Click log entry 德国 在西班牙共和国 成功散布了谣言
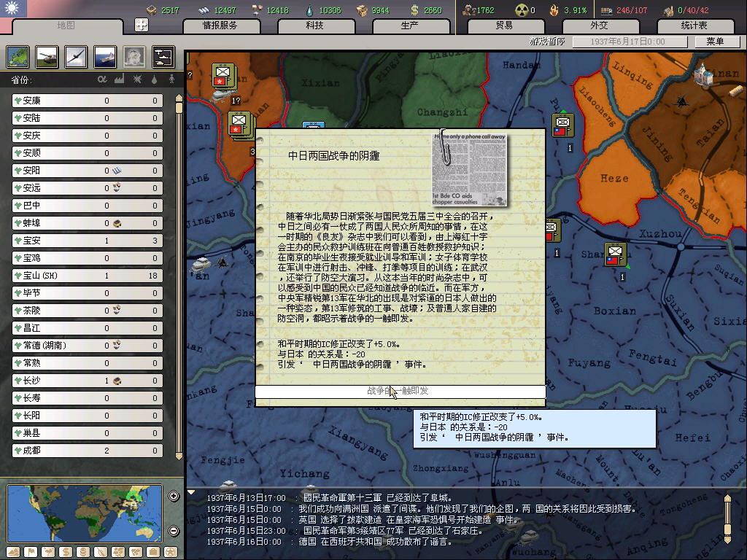This screenshot has height=560, width=747. [x=330, y=542]
